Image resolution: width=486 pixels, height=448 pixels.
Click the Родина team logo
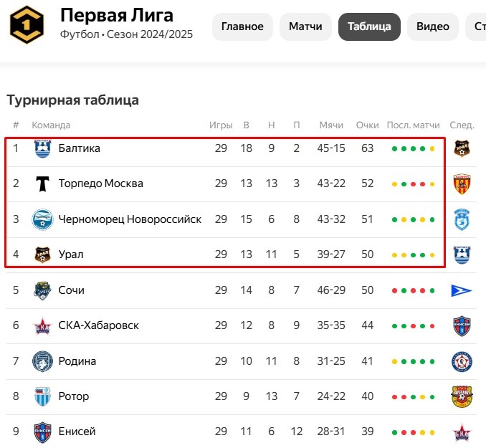coord(42,361)
